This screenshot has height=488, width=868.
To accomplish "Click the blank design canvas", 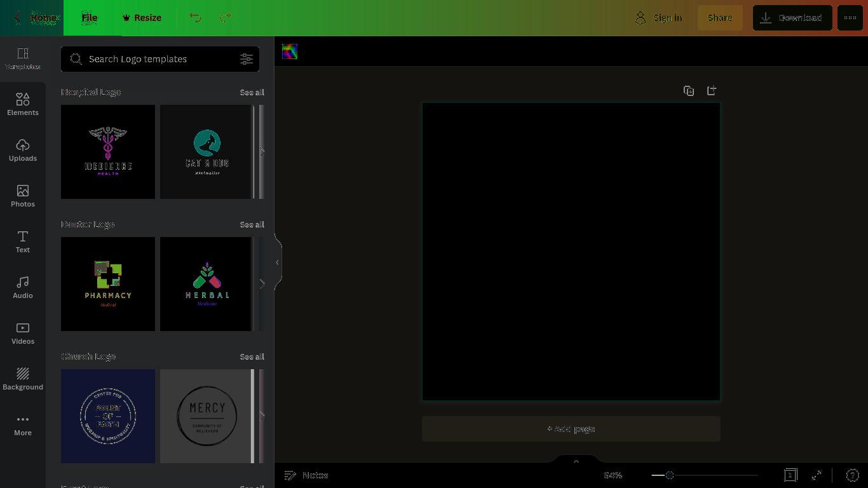I will 571,252.
